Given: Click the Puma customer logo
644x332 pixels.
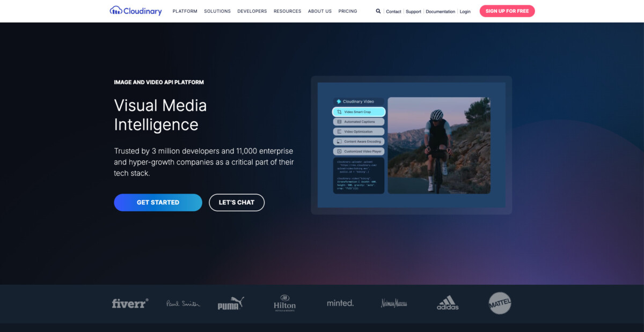Looking at the screenshot, I should (230, 304).
